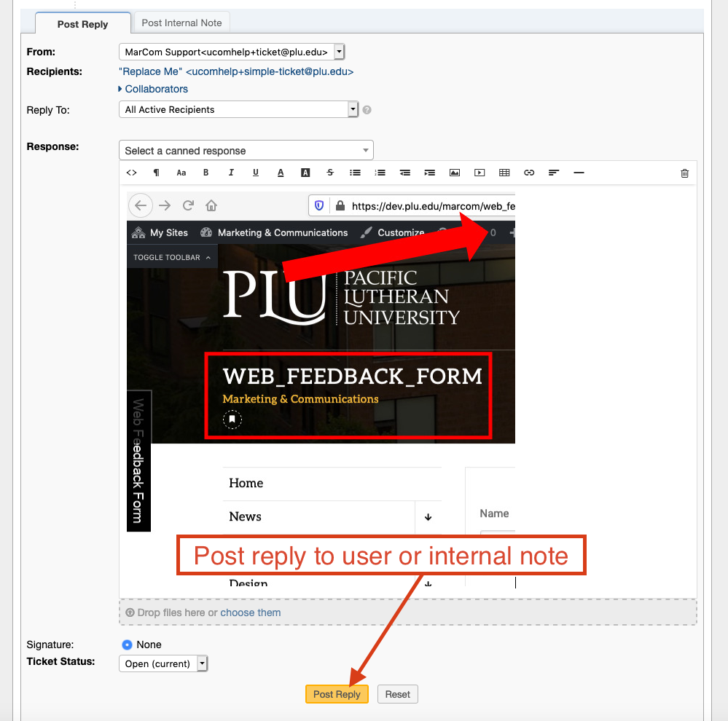
Task: Switch to the Post Internal Note tab
Action: tap(181, 23)
